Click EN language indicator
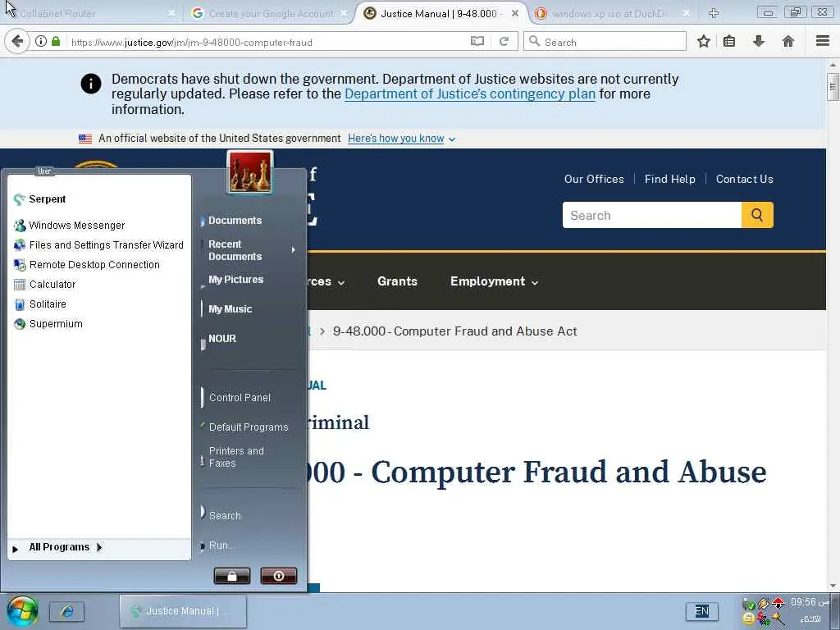Screen dimensions: 840x630 702,611
